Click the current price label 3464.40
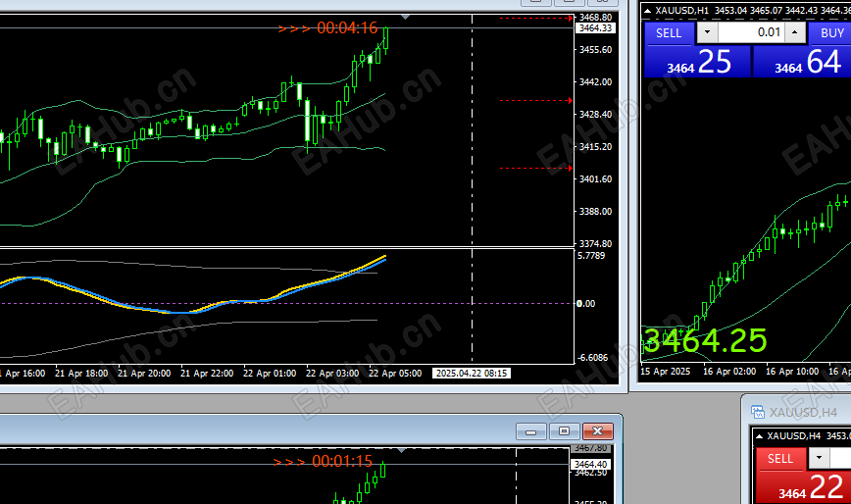 590,465
